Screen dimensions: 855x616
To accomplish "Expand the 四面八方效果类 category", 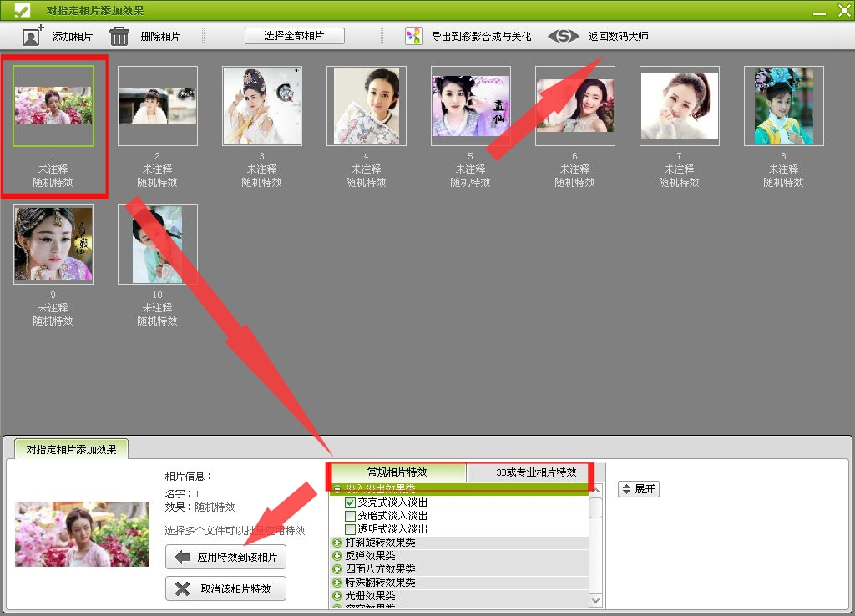I will (337, 569).
